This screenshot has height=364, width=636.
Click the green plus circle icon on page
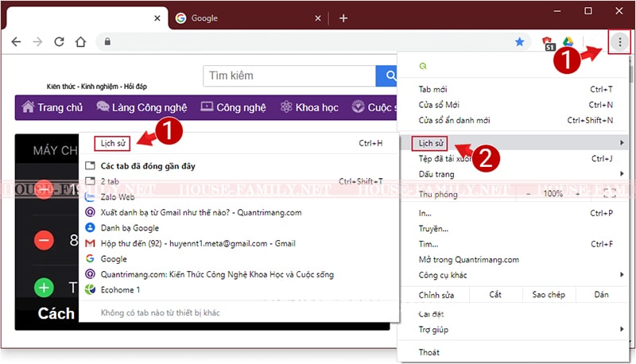[44, 288]
